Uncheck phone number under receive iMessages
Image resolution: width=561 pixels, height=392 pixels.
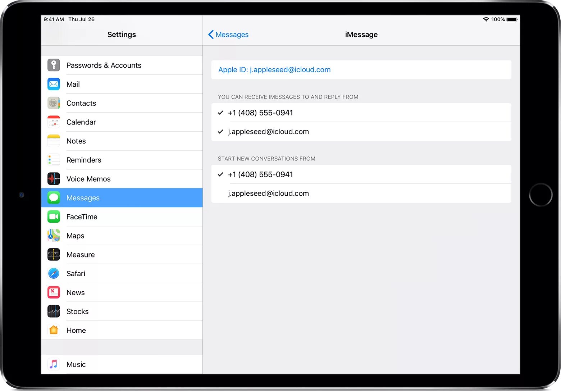(361, 113)
